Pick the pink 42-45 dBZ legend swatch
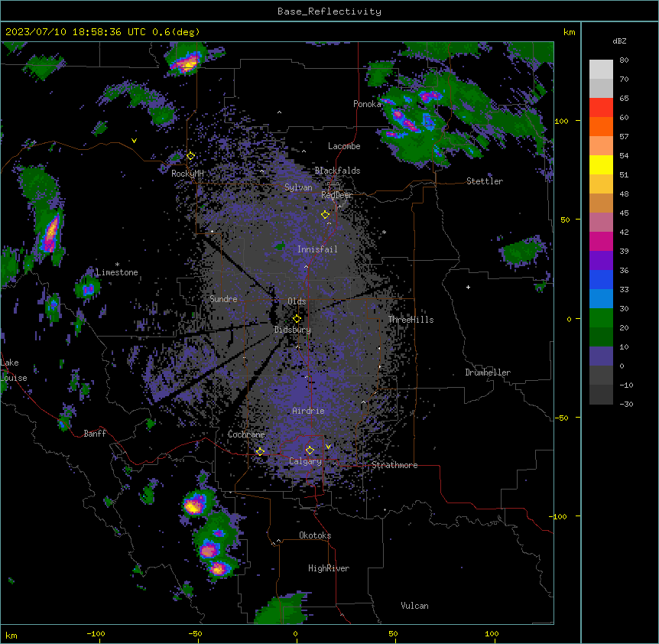This screenshot has height=644, width=659. pos(601,223)
